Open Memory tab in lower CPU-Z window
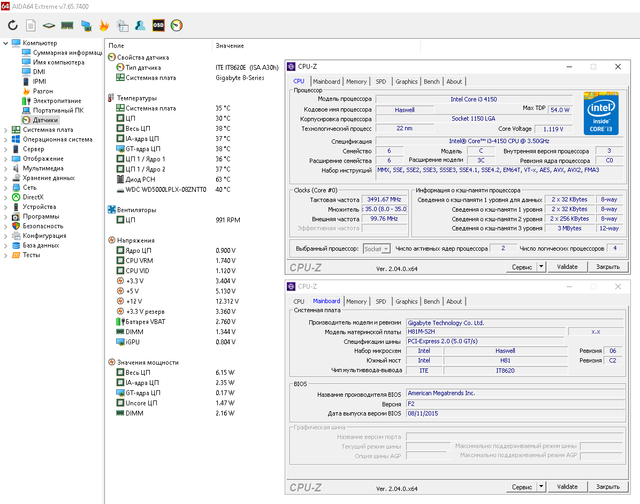640x504 pixels. (x=356, y=301)
